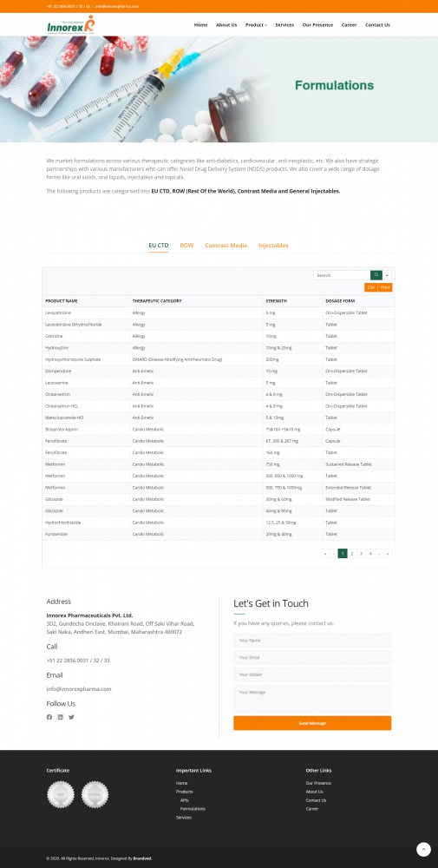Click the Print button
This screenshot has height=868, width=438.
click(385, 287)
